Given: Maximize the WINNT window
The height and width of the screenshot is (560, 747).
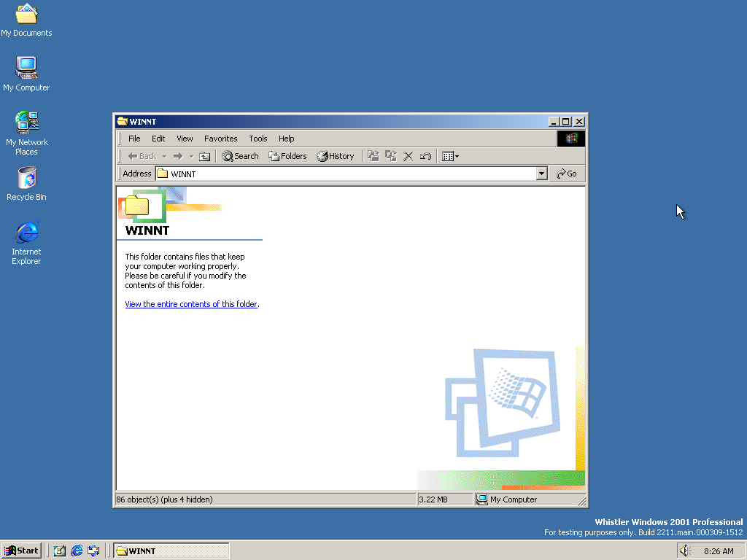Looking at the screenshot, I should (565, 122).
